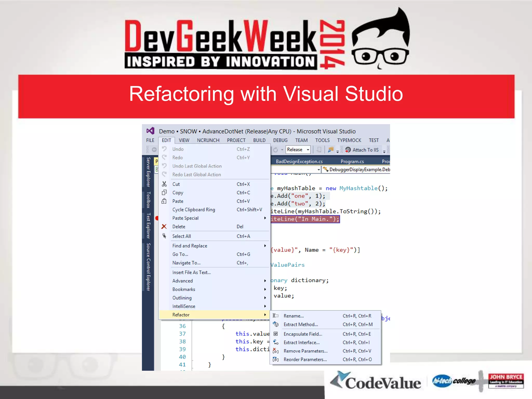Switch to the Program.cs tab
This screenshot has width=532, height=399.
(x=352, y=161)
